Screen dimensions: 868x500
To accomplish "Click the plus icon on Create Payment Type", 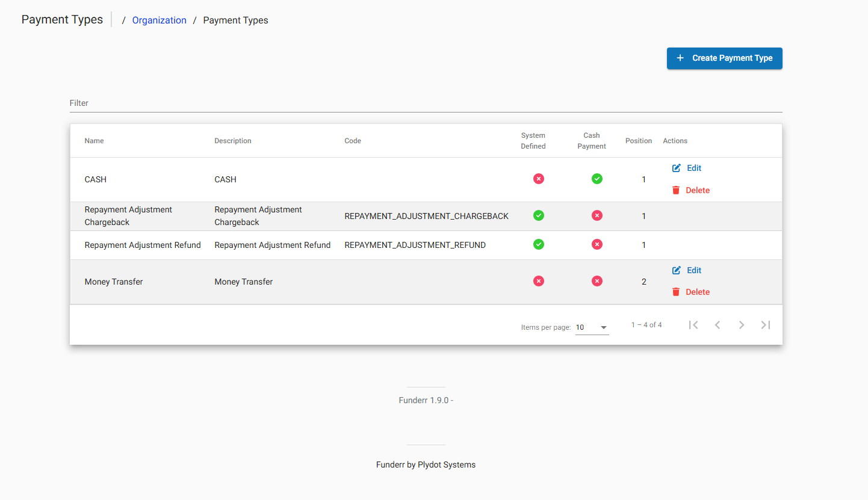I will [x=680, y=58].
